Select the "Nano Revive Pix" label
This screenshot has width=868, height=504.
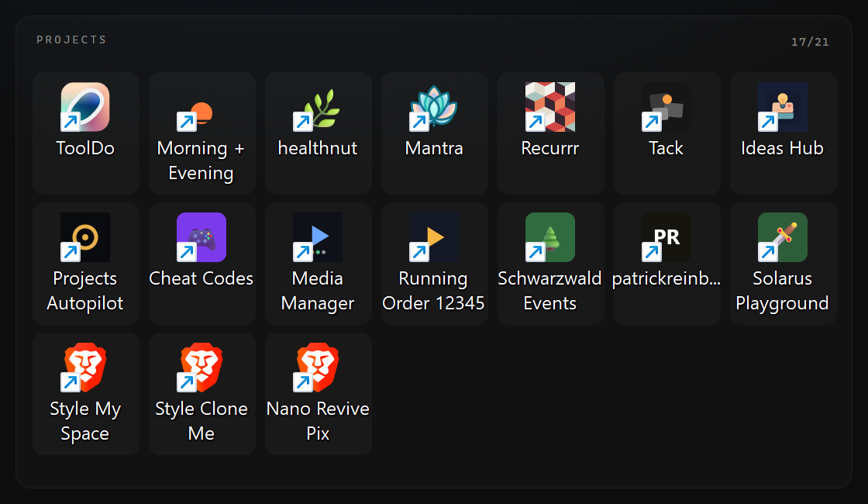click(318, 421)
